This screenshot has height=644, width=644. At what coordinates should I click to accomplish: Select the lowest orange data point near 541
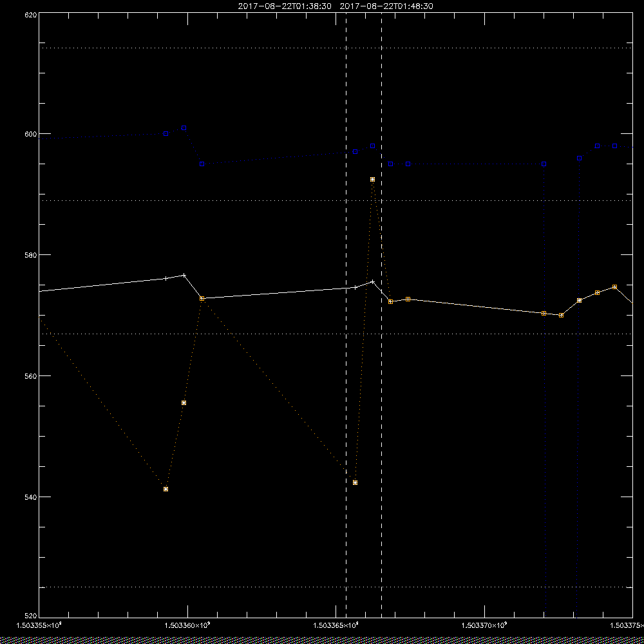(x=166, y=489)
